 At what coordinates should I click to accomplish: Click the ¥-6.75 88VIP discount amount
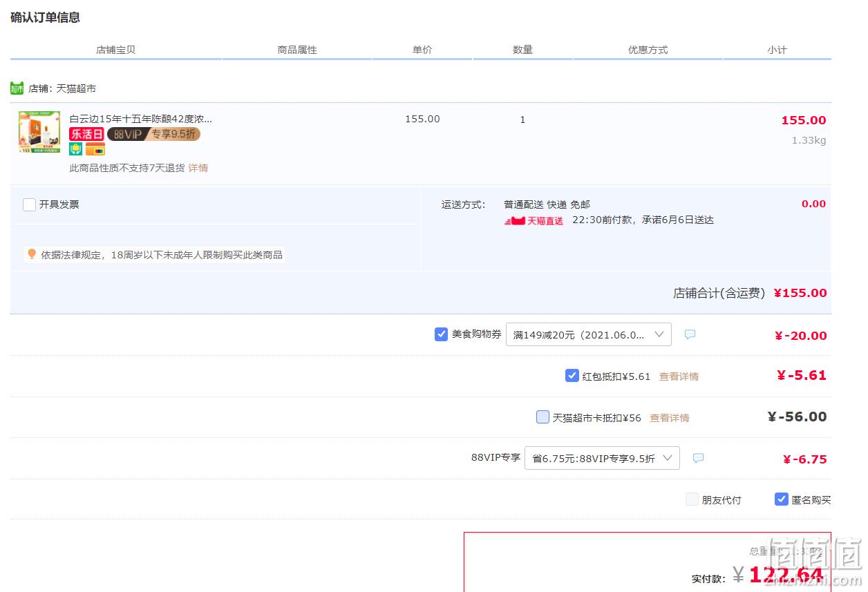[805, 459]
